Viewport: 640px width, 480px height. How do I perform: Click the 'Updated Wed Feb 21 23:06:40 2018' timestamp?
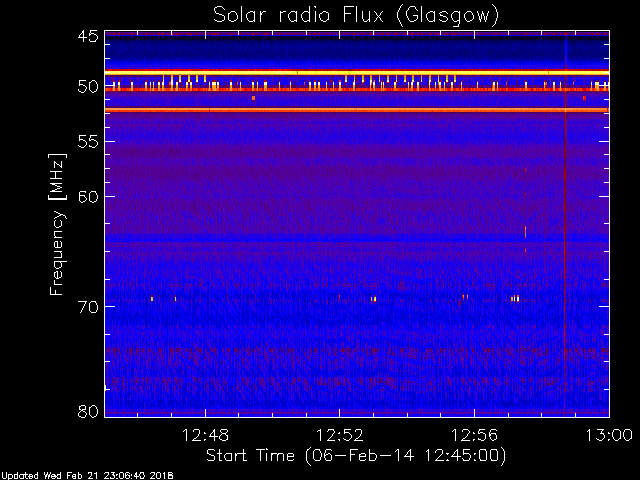(87, 476)
